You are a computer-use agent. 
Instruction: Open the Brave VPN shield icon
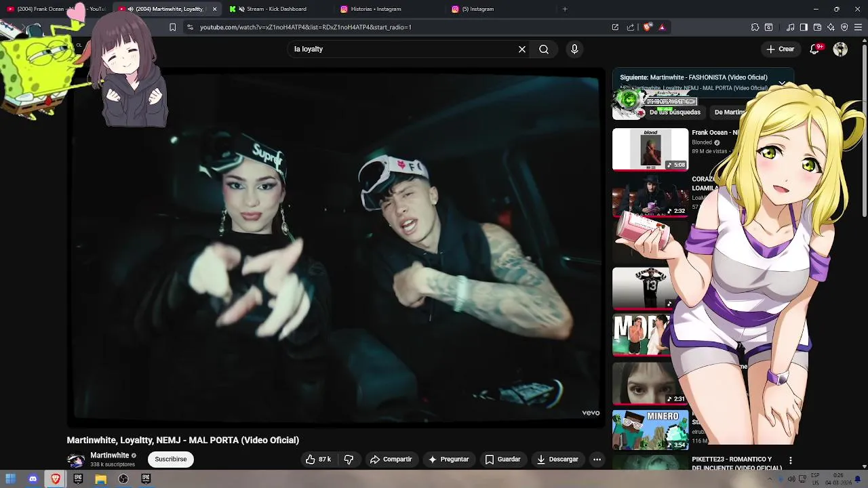844,27
